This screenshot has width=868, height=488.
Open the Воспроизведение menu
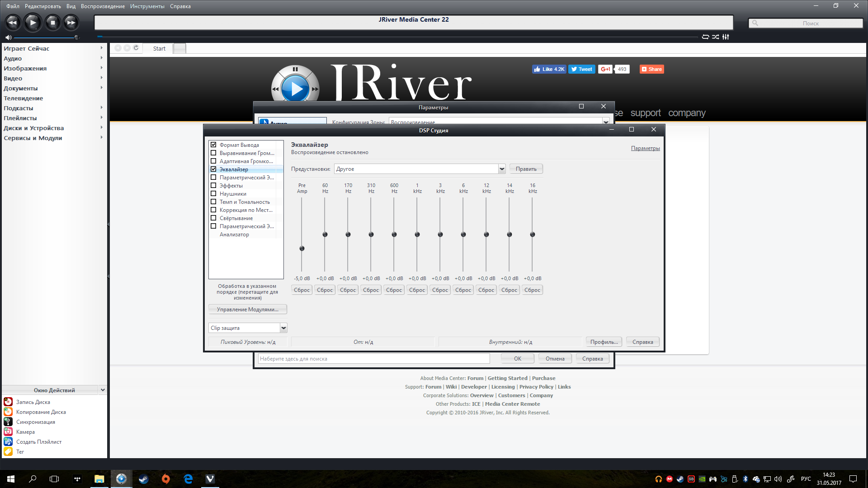click(103, 6)
